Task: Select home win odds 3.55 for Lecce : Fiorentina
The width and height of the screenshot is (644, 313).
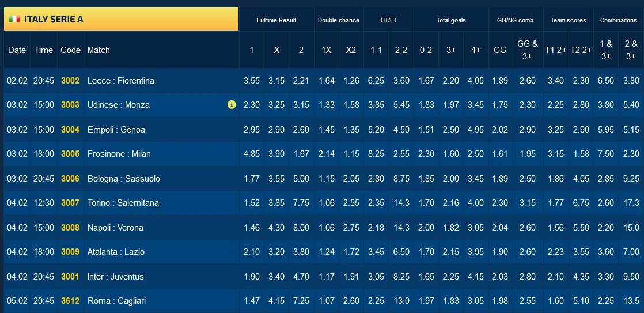Action: click(x=252, y=81)
